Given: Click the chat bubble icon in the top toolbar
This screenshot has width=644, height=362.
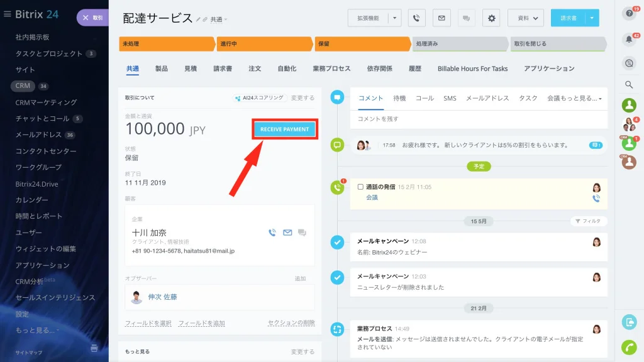Looking at the screenshot, I should pyautogui.click(x=466, y=18).
